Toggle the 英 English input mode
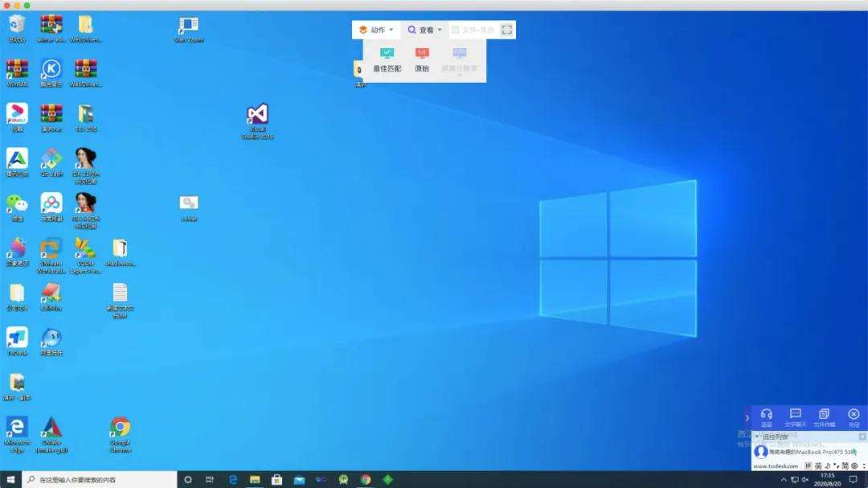This screenshot has width=868, height=488. pos(818,465)
